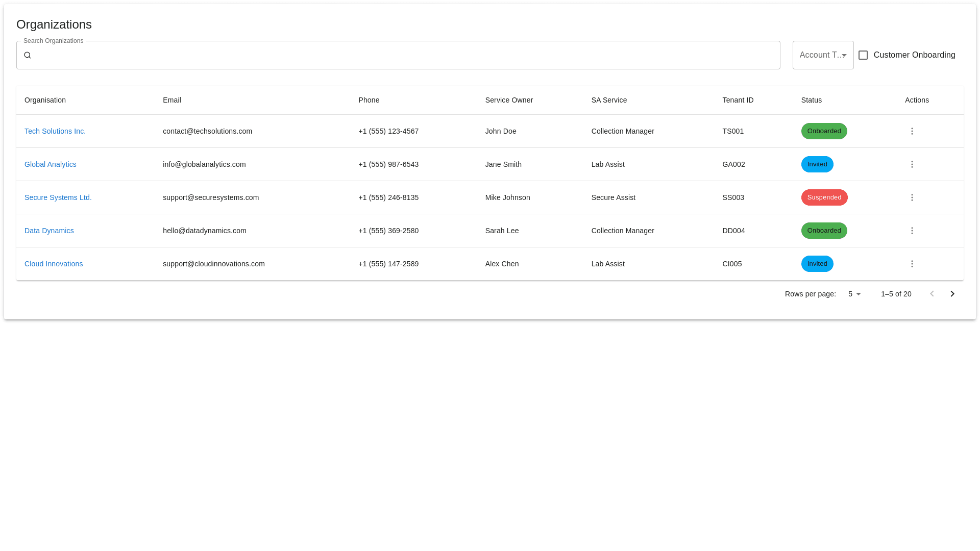Expand the Account Type dropdown
This screenshot has width=980, height=551.
(822, 55)
